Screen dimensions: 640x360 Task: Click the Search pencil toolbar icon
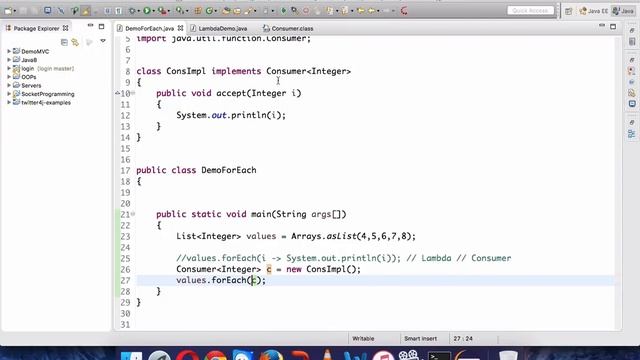pyautogui.click(x=248, y=11)
